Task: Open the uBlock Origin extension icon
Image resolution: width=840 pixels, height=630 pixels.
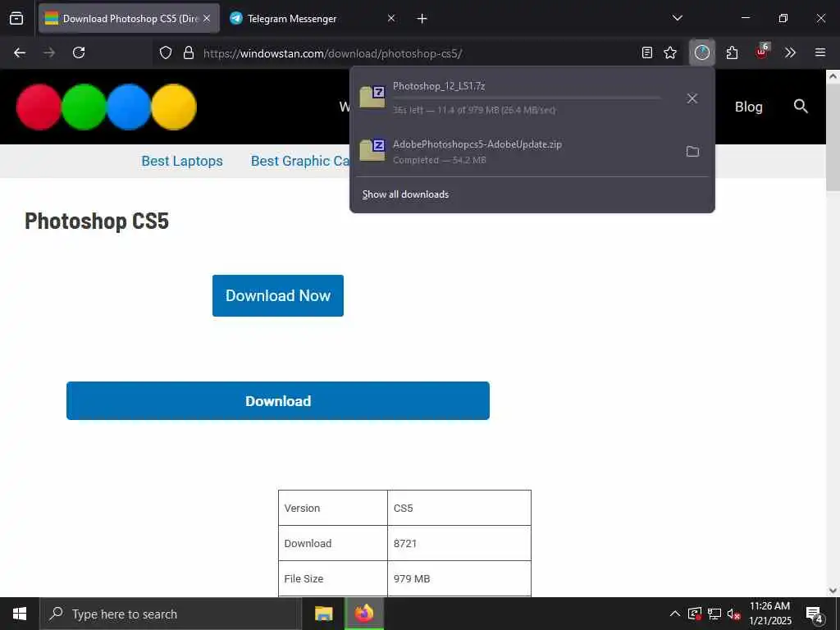Action: 762,52
